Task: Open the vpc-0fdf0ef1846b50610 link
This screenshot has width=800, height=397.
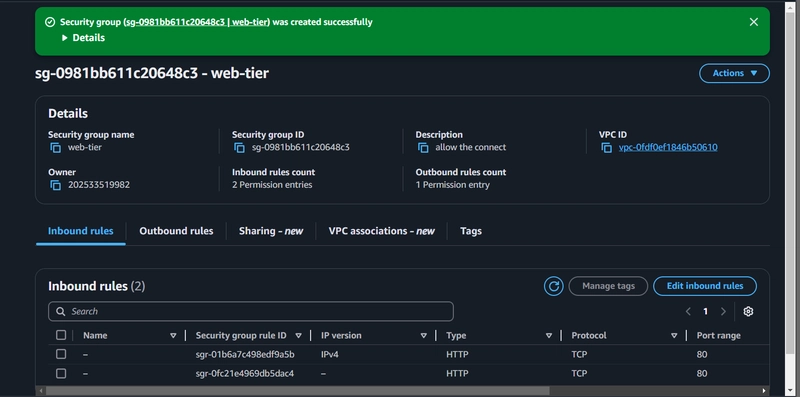Action: pos(668,147)
